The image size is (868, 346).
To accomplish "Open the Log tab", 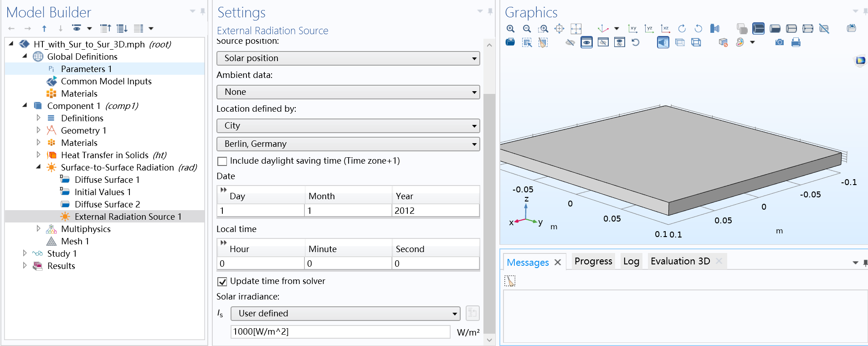I will click(x=631, y=261).
